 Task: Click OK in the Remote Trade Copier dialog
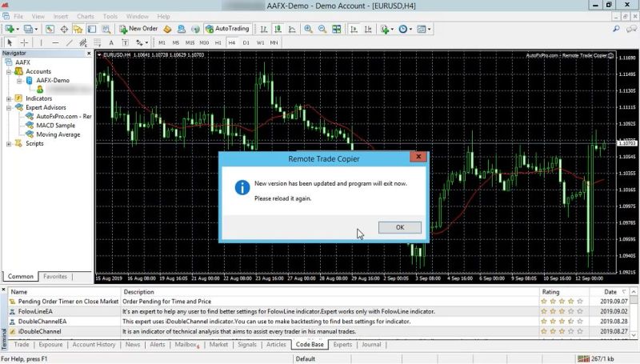[x=399, y=227]
